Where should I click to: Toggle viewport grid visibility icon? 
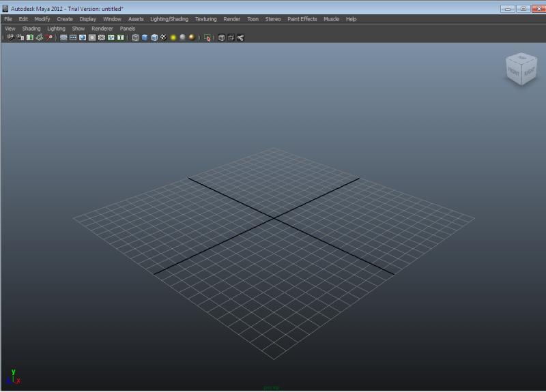(63, 37)
